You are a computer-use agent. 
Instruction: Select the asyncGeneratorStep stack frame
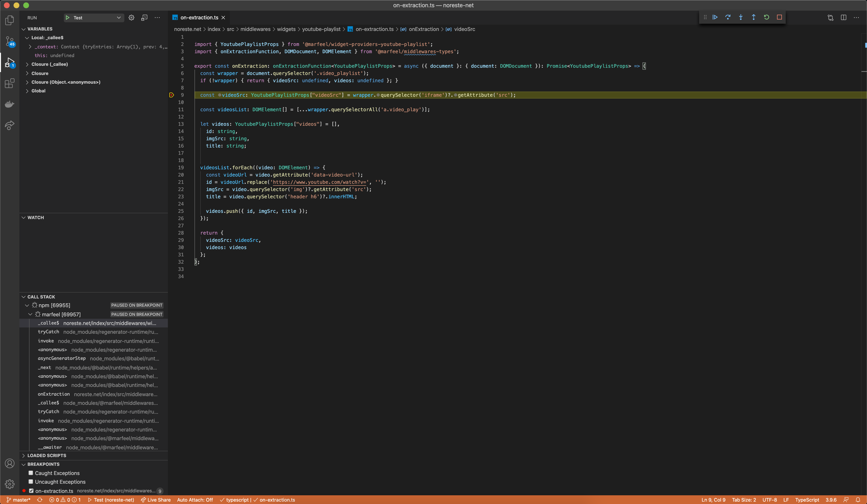(94, 358)
